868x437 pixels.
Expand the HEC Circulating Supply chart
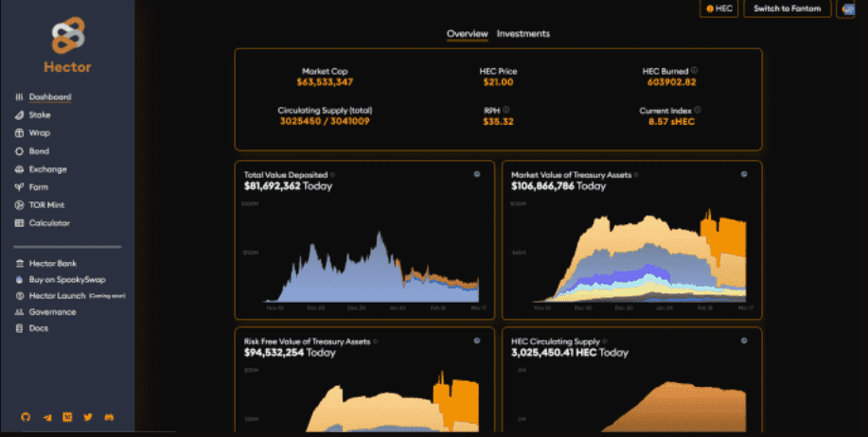tap(744, 341)
